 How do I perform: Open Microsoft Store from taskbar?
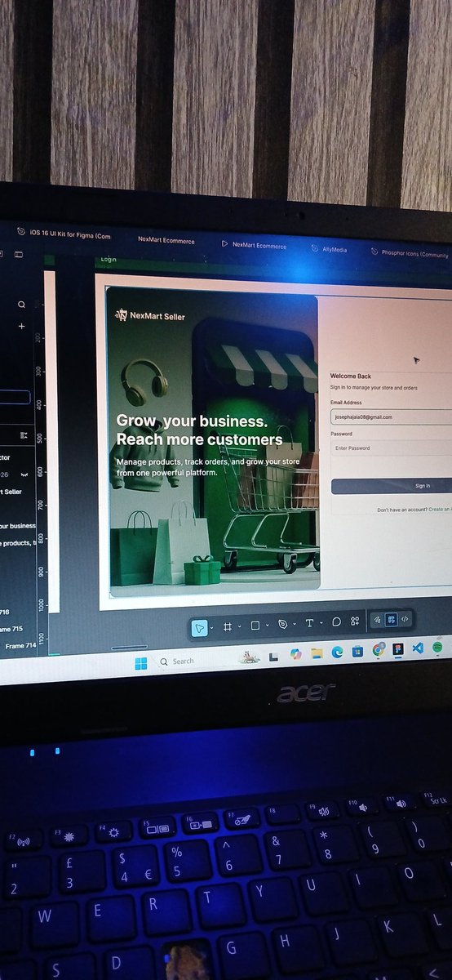pos(357,652)
